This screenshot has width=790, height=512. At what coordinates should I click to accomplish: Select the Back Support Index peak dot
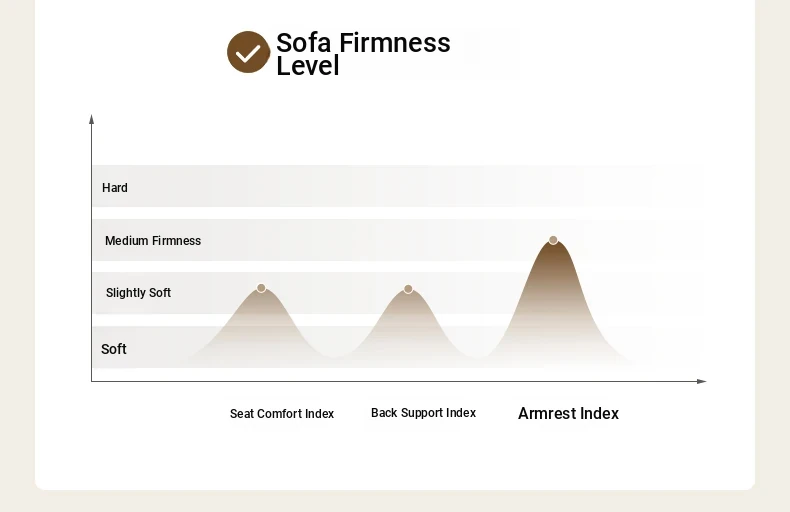point(408,289)
